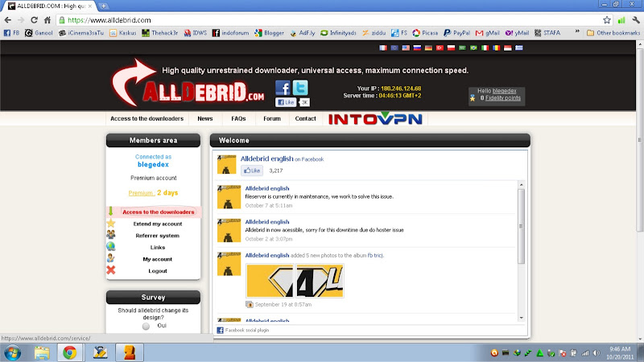Open Chrome from the taskbar
This screenshot has width=644, height=362.
point(70,352)
